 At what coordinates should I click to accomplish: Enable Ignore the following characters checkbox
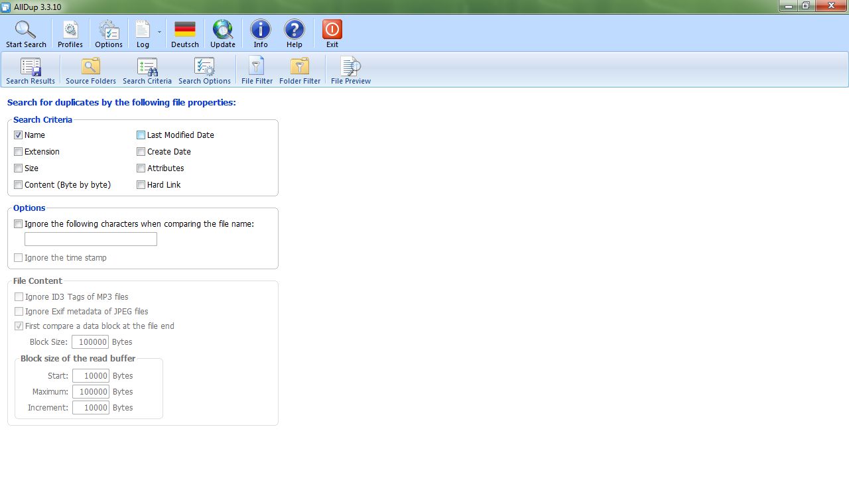point(19,223)
